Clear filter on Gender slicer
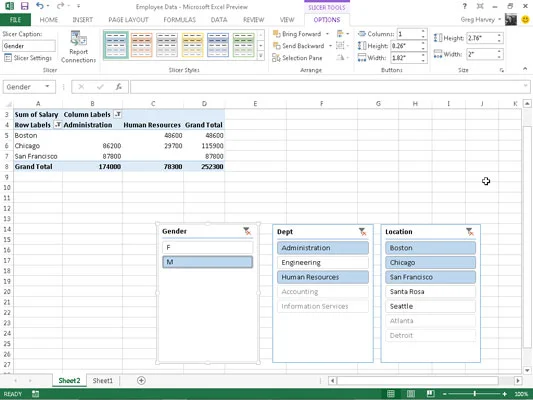This screenshot has width=533, height=400. (x=247, y=231)
